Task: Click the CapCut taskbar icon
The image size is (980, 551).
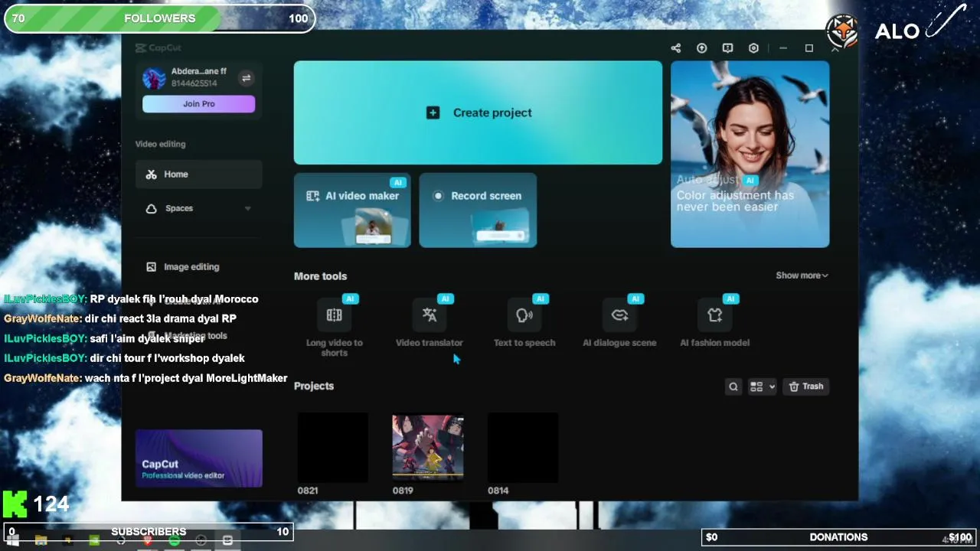Action: coord(227,540)
